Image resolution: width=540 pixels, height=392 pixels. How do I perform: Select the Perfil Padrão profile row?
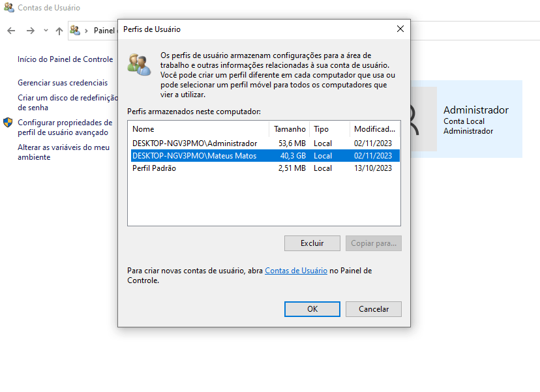196,168
